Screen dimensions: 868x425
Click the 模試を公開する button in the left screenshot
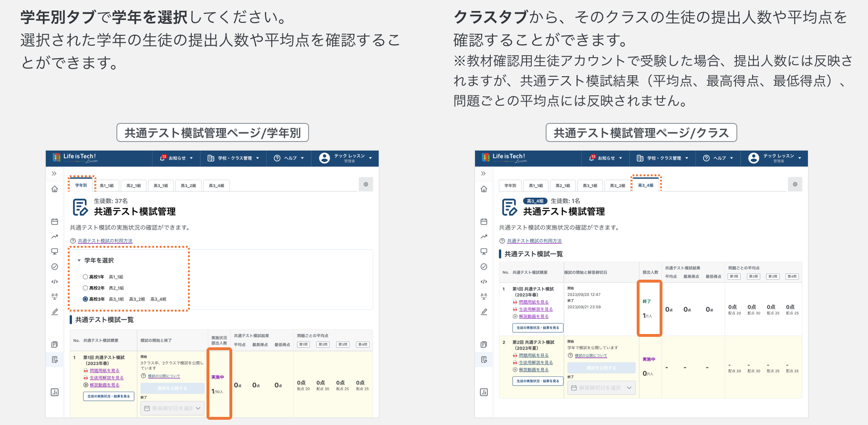coord(173,389)
